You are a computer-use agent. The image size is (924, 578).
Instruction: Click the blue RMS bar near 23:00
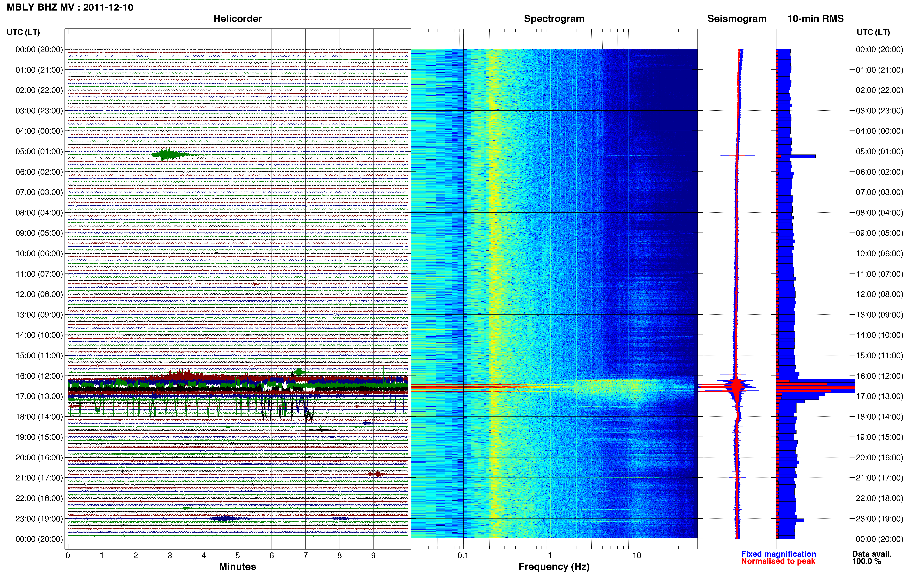click(791, 520)
